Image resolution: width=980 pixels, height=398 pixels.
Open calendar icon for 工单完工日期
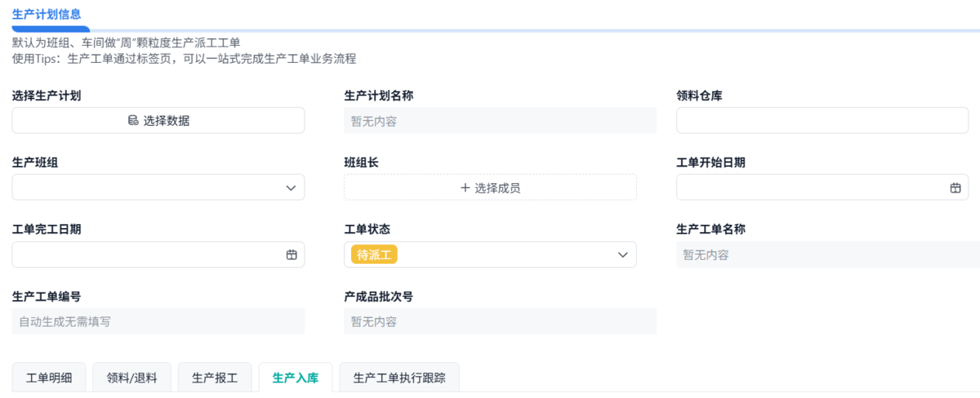point(292,255)
